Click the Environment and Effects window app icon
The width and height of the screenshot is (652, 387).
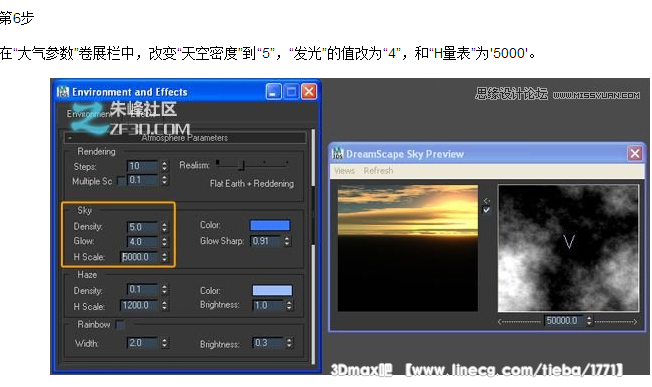63,91
